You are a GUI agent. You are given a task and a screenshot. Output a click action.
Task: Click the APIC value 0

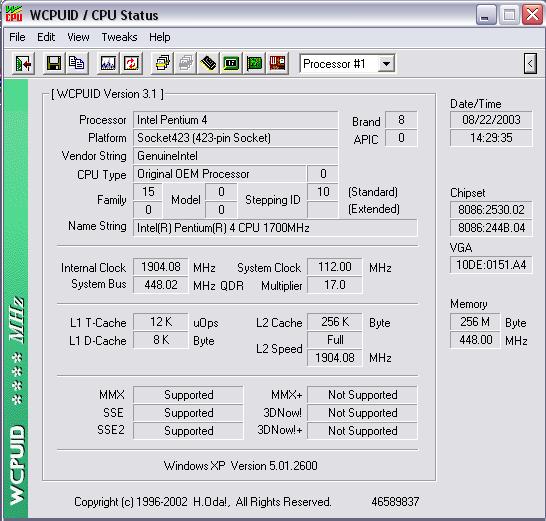(x=401, y=138)
